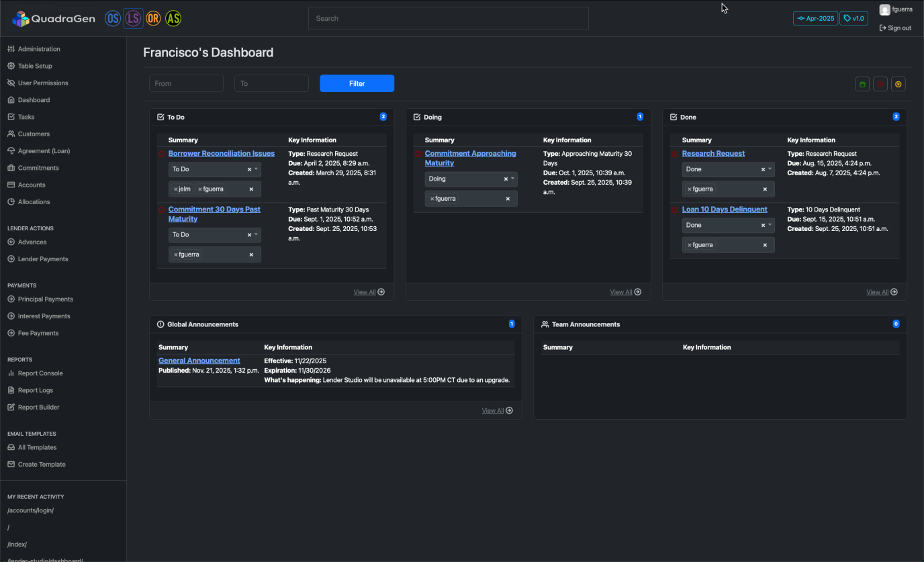924x562 pixels.
Task: Open /accounts/login/ in recent activity
Action: [30, 510]
